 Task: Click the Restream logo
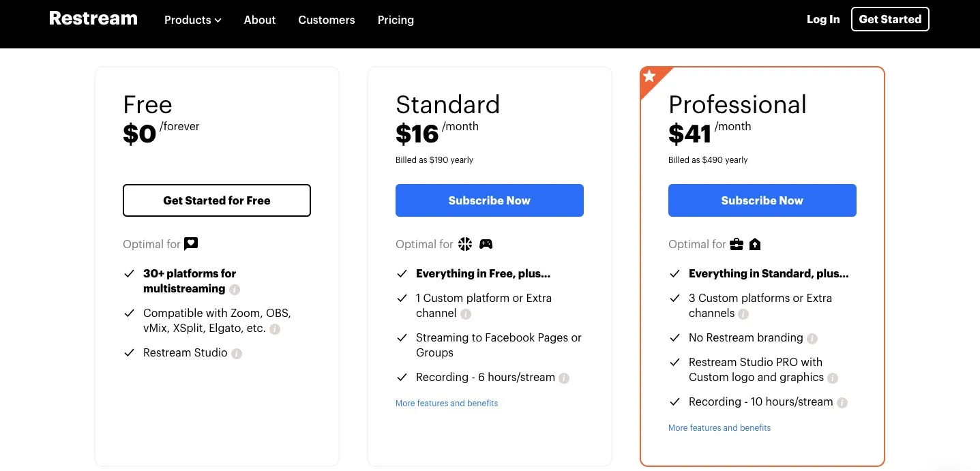93,18
